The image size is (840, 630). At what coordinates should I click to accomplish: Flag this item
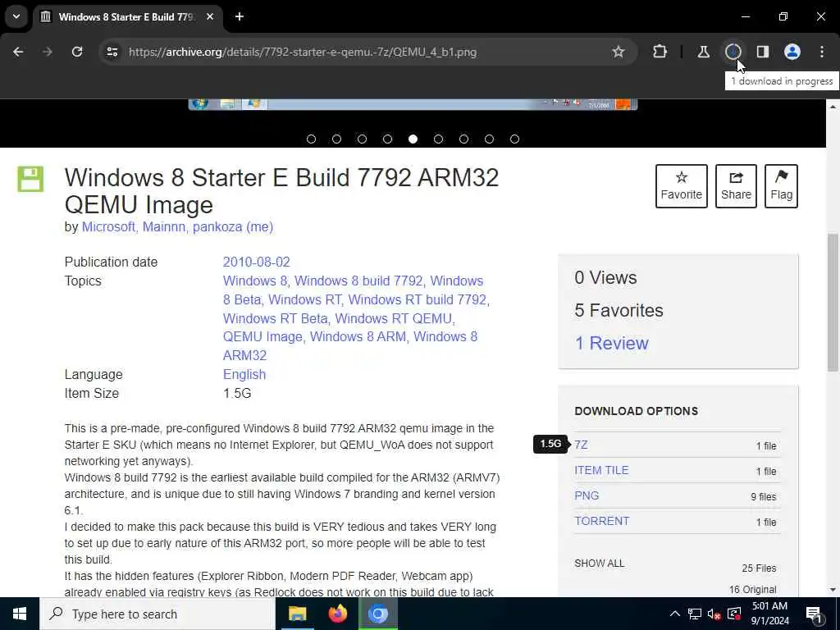click(x=781, y=186)
